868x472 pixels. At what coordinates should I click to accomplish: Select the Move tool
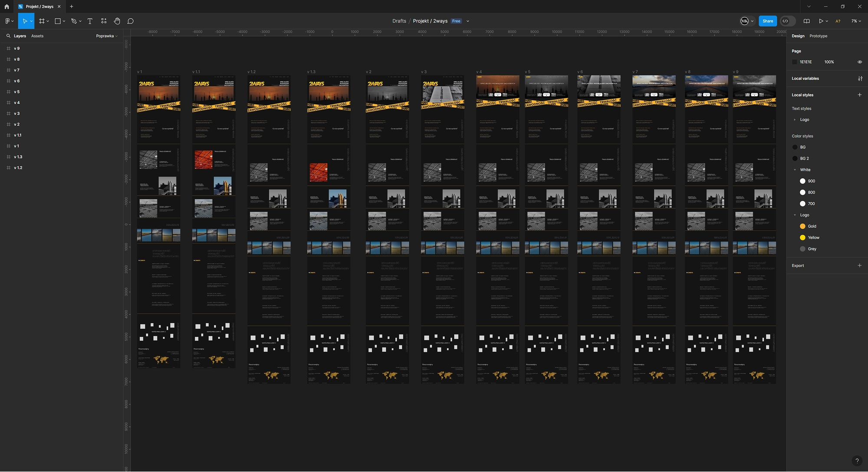pos(25,21)
